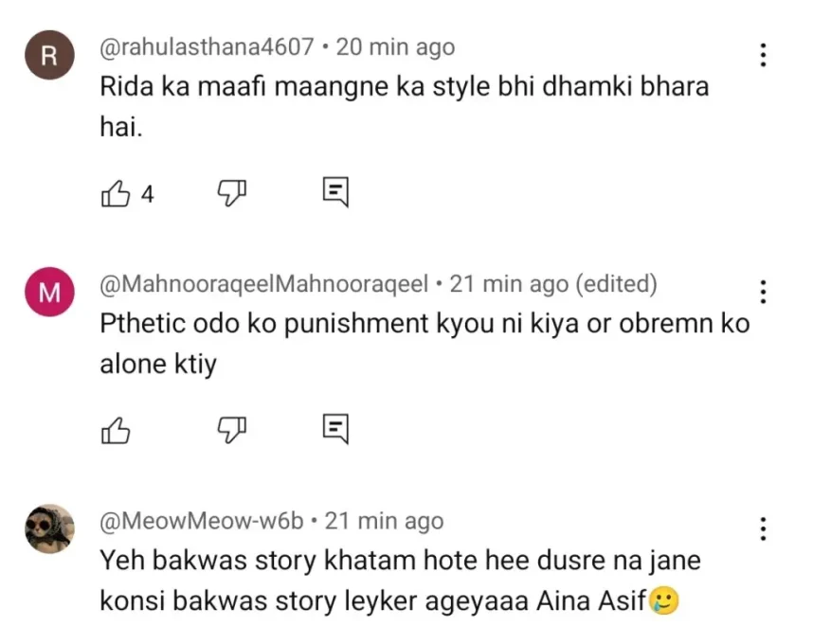Visit @MeowMeow-w6b channel link
Screen dimensions: 813x644
coord(202,520)
